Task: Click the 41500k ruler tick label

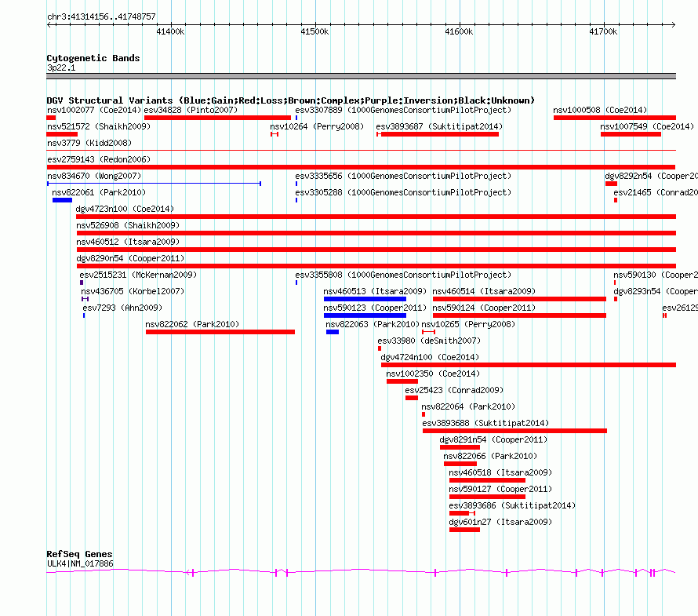Action: [x=314, y=31]
